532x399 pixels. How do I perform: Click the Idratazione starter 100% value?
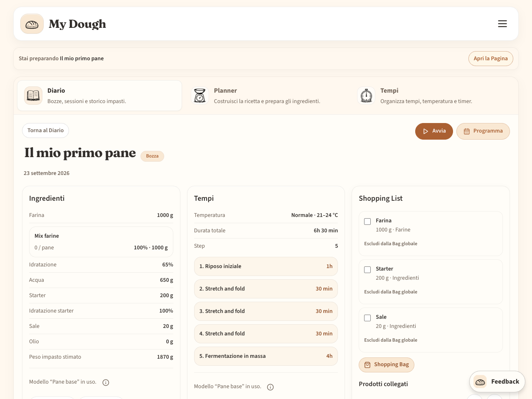[166, 311]
